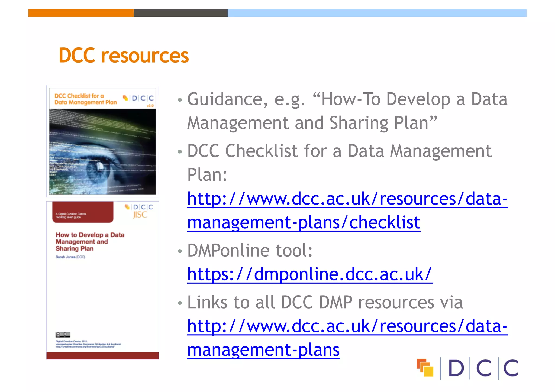Click the DCC logo at slide bottom
Image resolution: width=555 pixels, height=392 pixels.
467,368
